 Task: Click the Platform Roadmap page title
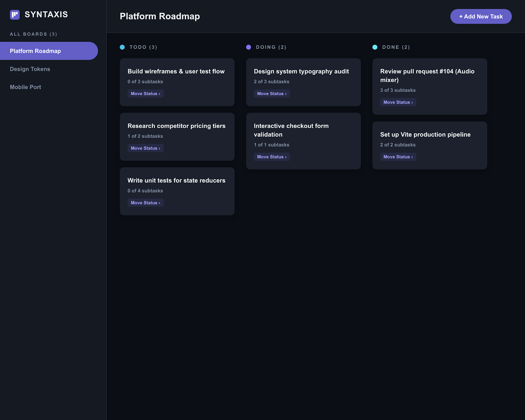160,16
